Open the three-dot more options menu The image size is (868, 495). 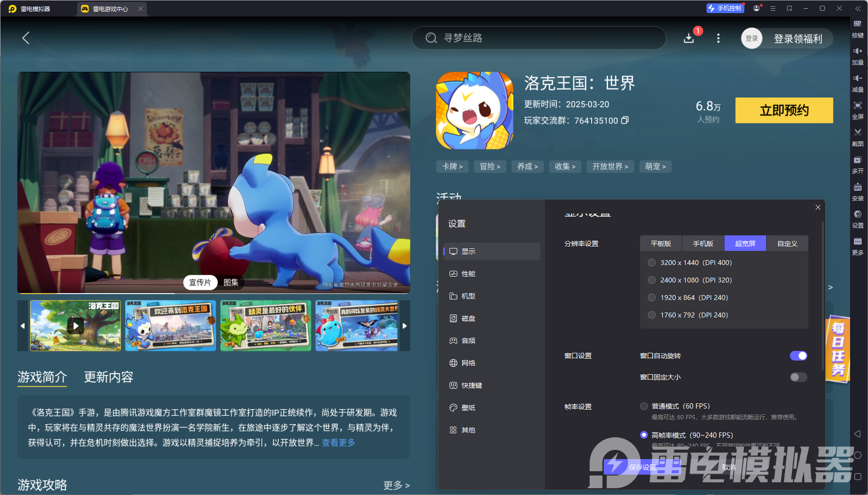click(718, 38)
